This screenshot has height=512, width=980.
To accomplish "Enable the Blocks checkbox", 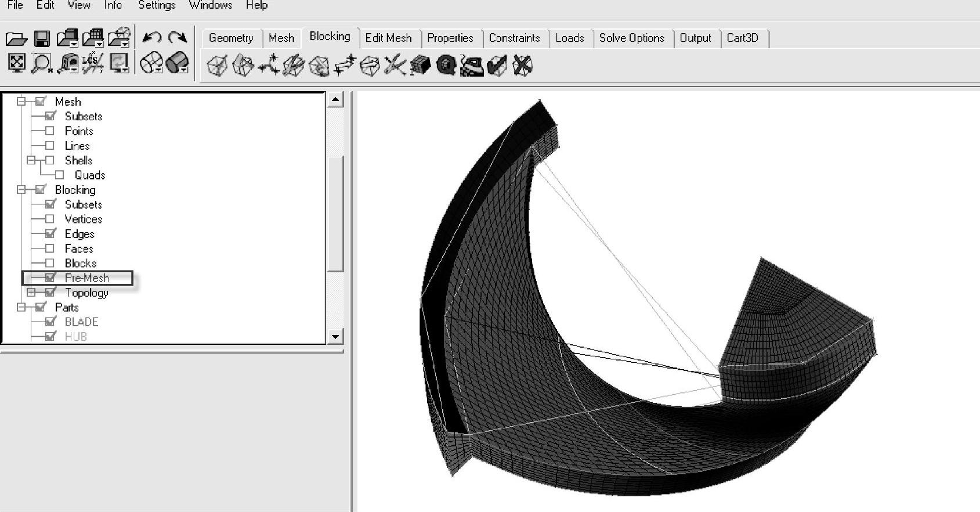I will point(50,263).
